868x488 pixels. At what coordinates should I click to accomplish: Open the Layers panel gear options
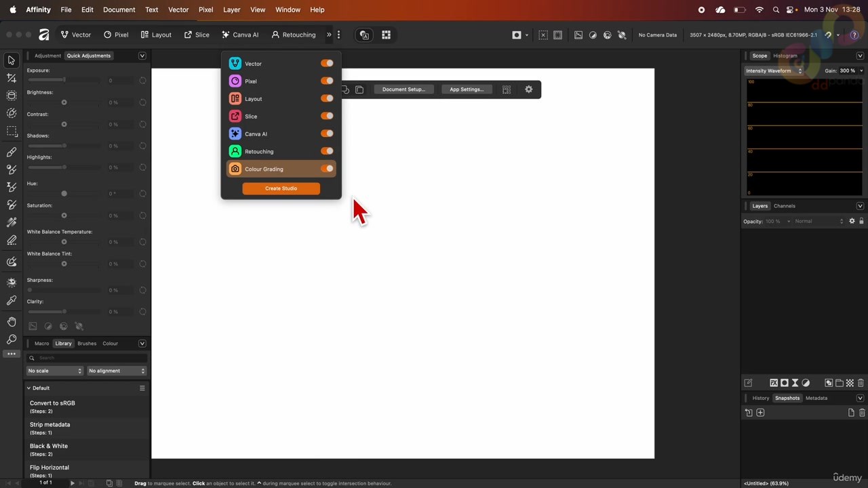point(852,221)
